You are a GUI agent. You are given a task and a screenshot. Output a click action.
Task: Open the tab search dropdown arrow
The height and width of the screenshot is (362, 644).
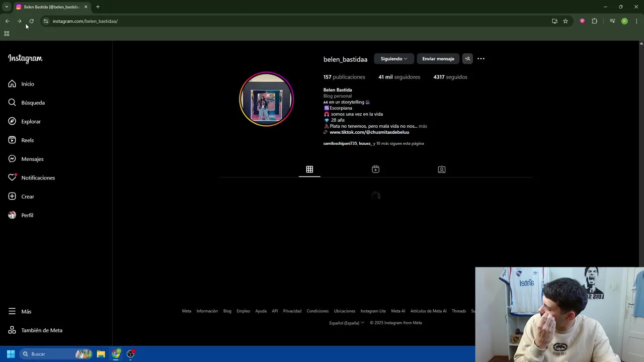7,7
